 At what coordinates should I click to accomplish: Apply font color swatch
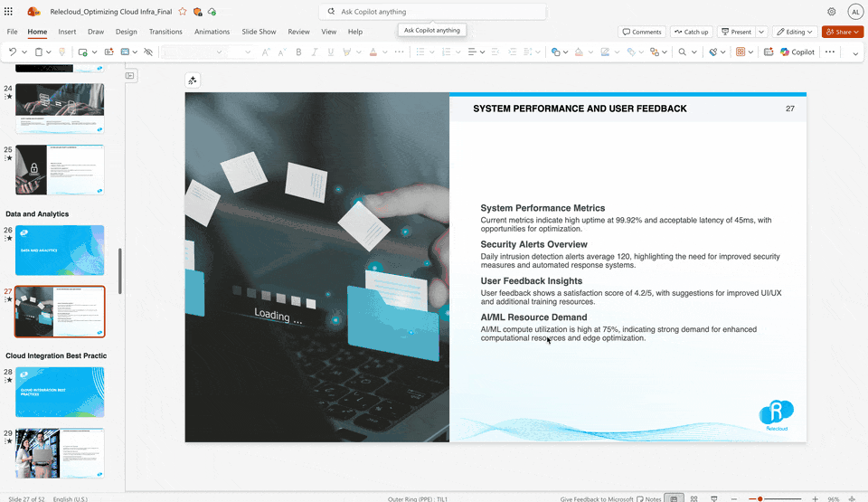(x=373, y=52)
